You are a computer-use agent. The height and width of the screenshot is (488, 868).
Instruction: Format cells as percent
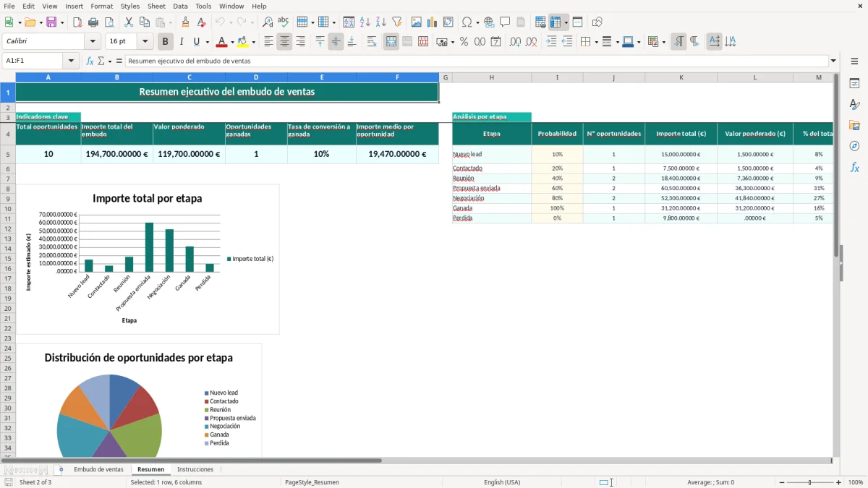(x=464, y=42)
